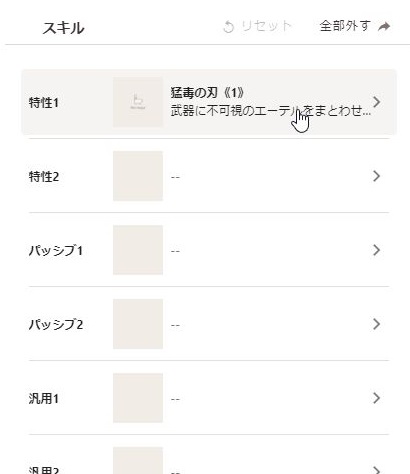Image resolution: width=410 pixels, height=474 pixels.
Task: Select the empty パッシブ2 skill icon slot
Action: 138,324
